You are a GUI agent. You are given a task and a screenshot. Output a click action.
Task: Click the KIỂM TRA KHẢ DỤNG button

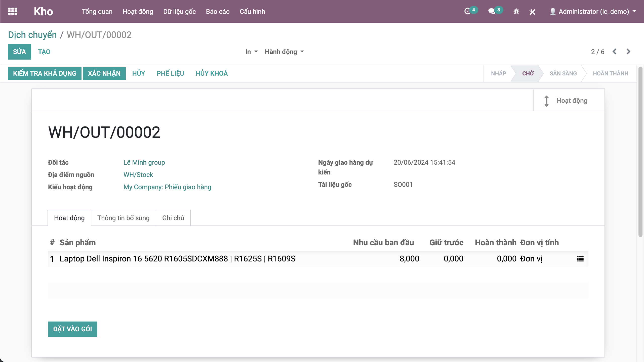45,73
